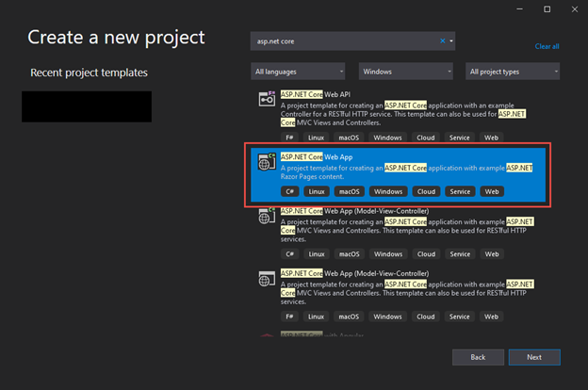Click the ASP.NET Core Web API template icon
The height and width of the screenshot is (390, 588).
pos(267,99)
